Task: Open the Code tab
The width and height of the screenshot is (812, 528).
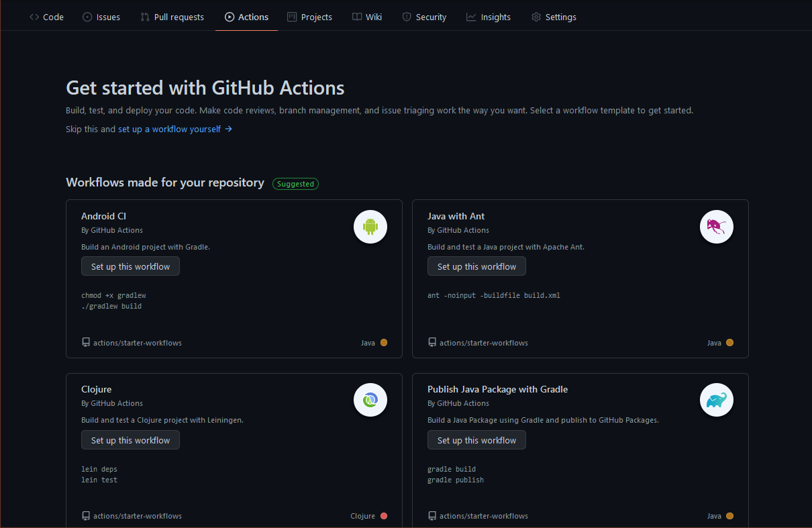Action: pyautogui.click(x=46, y=17)
